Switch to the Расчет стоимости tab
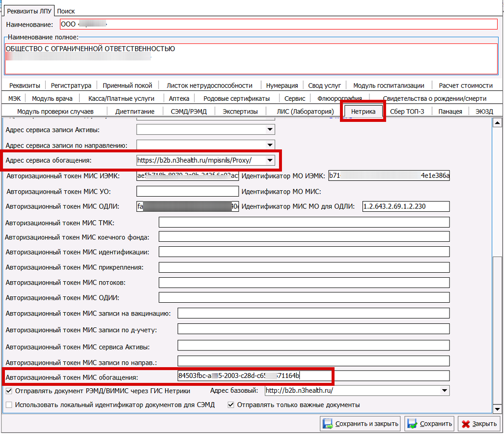Image resolution: width=504 pixels, height=434 pixels. point(466,85)
